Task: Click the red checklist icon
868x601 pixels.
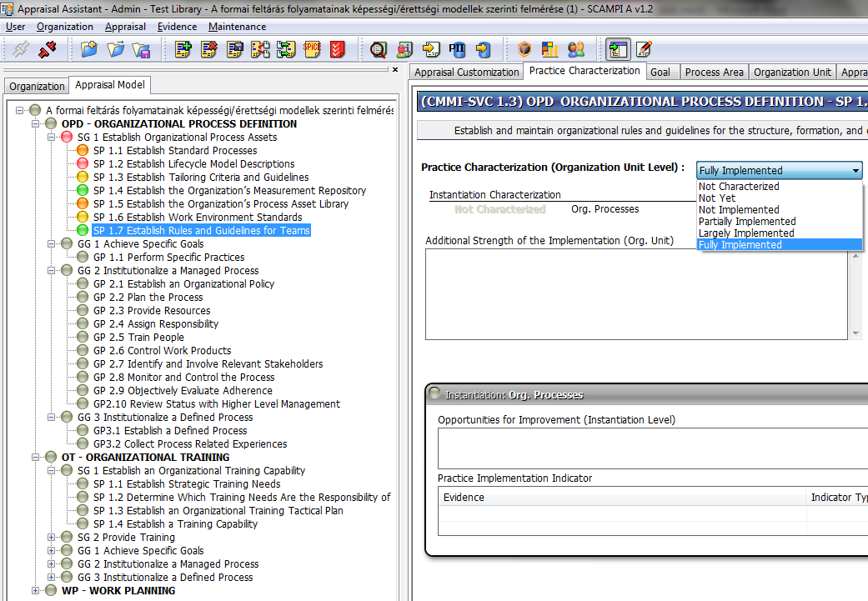Action: pos(338,49)
